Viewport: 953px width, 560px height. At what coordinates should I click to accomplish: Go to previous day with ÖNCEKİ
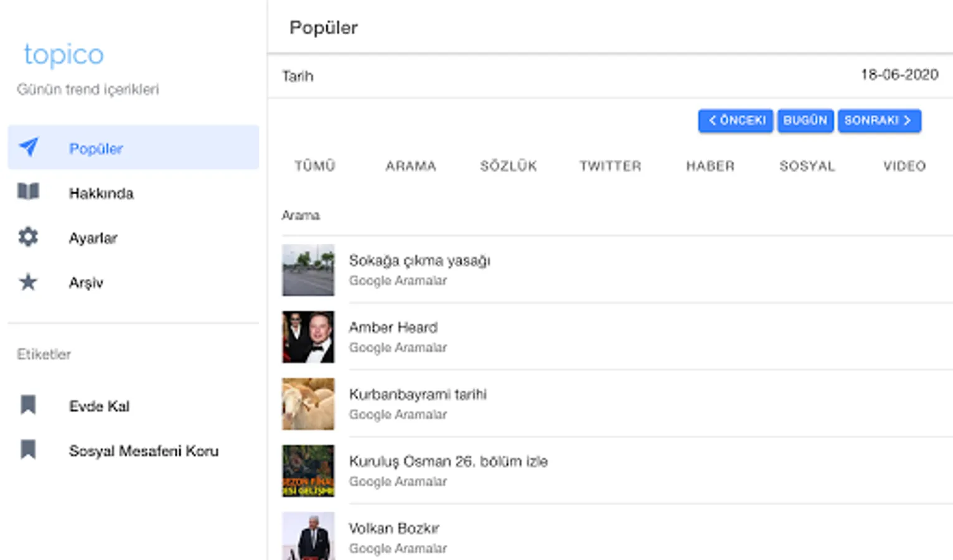736,121
